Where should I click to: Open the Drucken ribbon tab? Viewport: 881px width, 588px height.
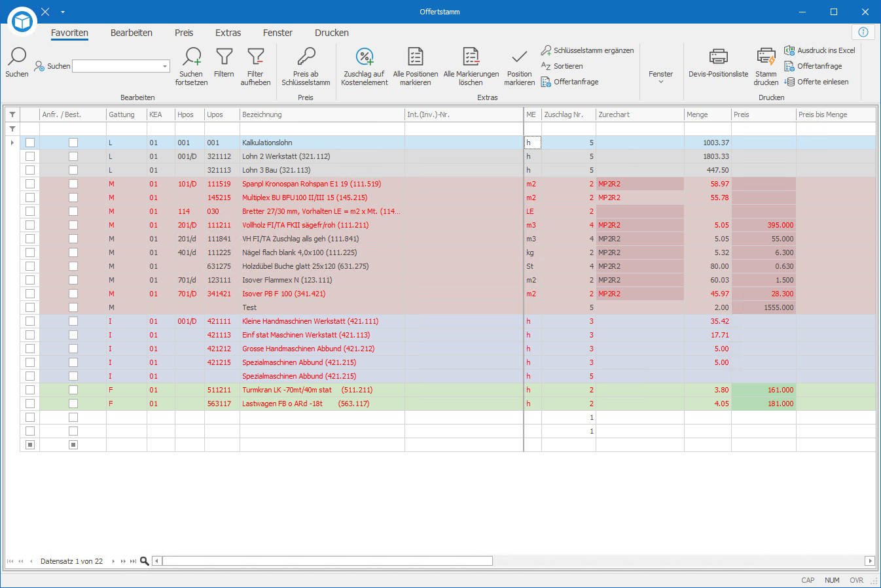pyautogui.click(x=332, y=33)
